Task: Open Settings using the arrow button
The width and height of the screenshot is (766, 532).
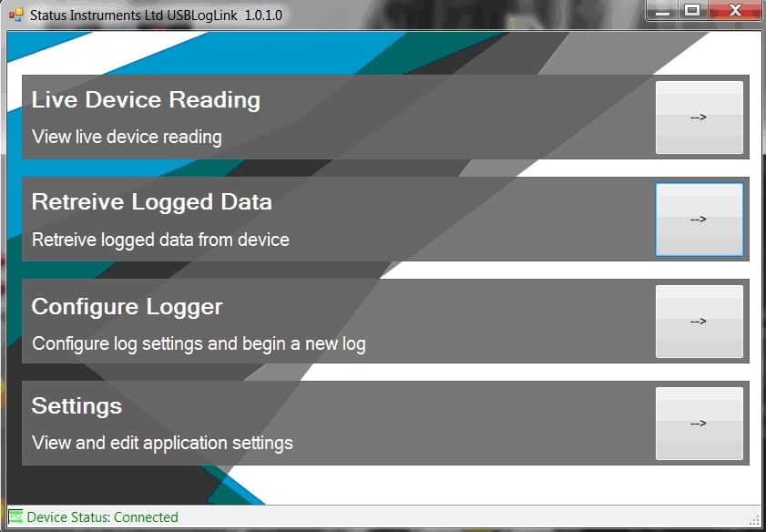Action: [x=699, y=424]
